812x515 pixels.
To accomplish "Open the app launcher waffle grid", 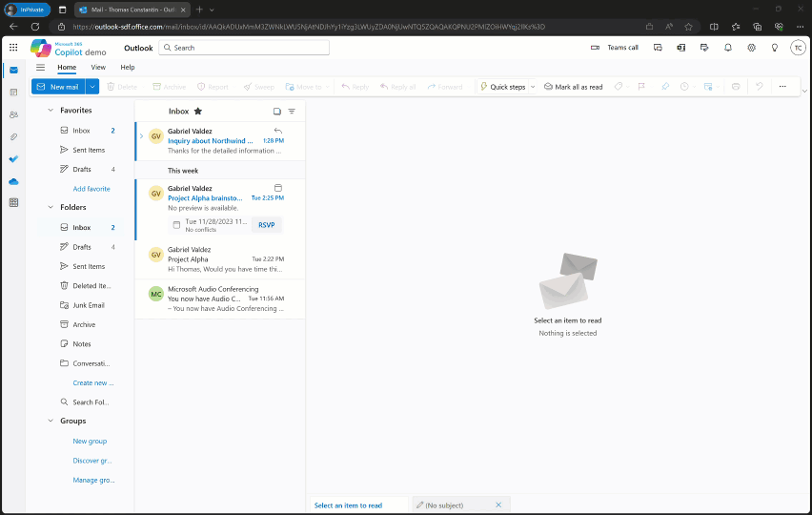I will 13,48.
